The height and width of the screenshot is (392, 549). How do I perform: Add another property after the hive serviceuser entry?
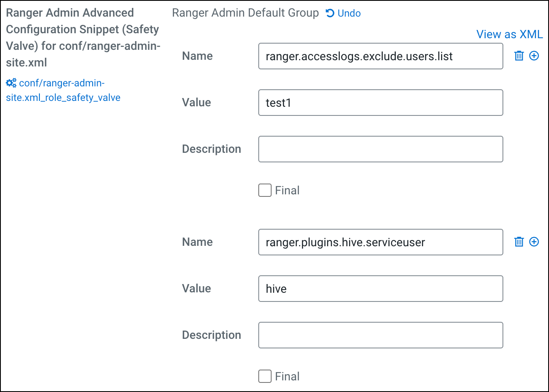point(534,242)
